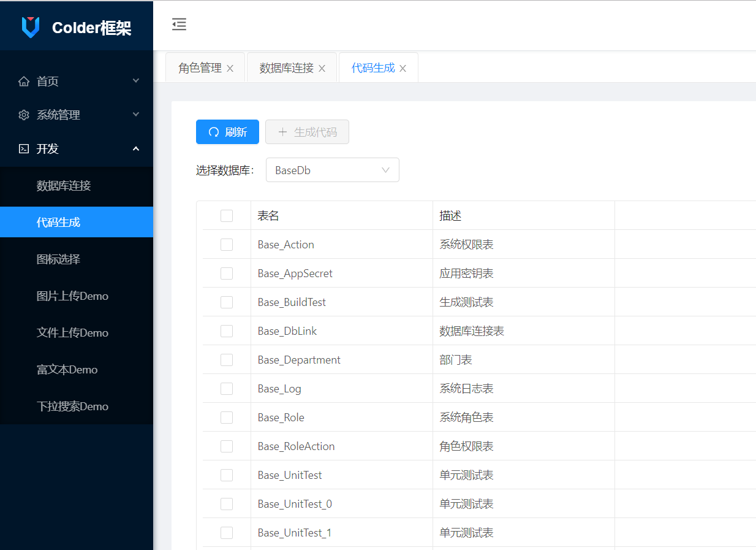Open 图标选择 in the sidebar
The height and width of the screenshot is (550, 756).
(x=58, y=259)
